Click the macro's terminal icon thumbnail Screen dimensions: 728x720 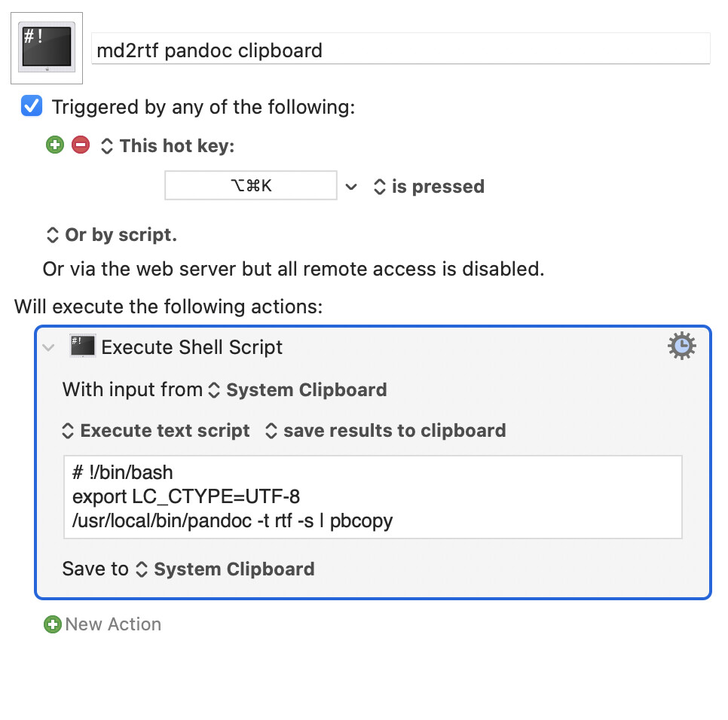[x=47, y=48]
